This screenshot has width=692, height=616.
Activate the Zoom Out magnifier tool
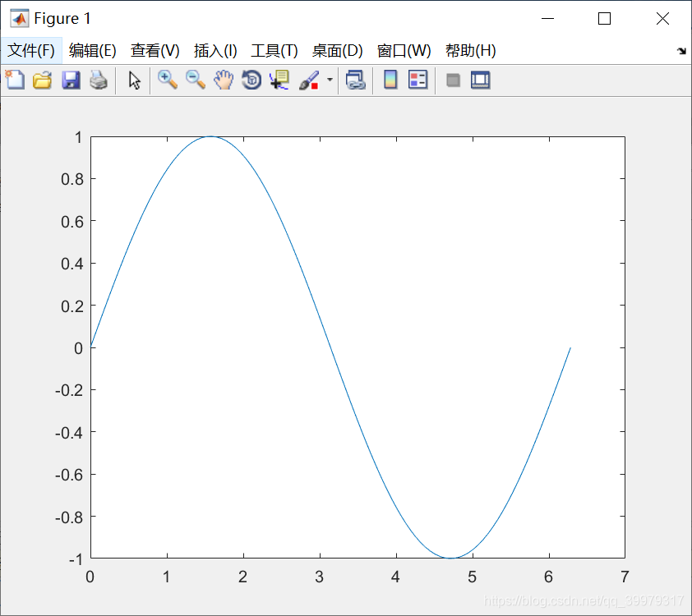(x=196, y=80)
